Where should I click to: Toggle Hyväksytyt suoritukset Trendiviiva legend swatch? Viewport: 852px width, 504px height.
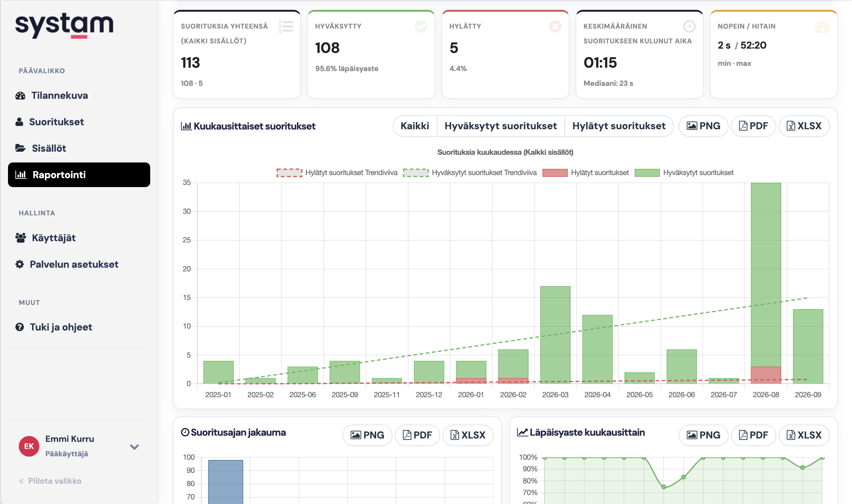[416, 173]
